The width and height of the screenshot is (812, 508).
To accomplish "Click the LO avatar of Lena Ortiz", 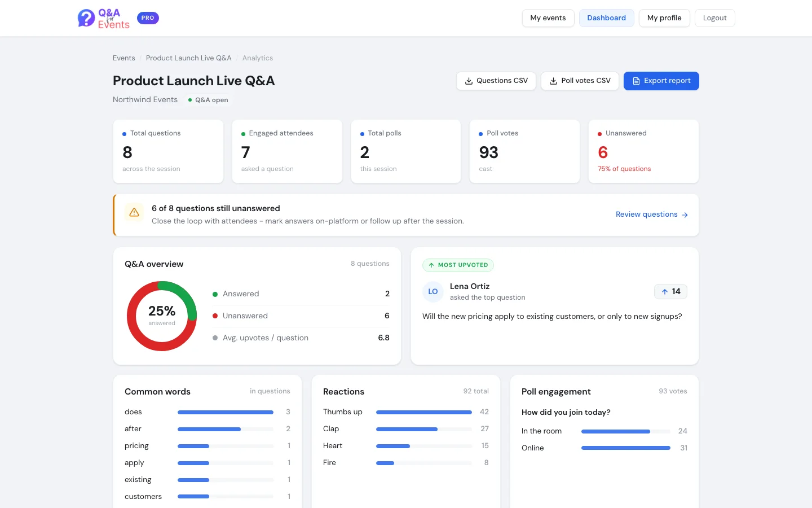I will tap(433, 292).
